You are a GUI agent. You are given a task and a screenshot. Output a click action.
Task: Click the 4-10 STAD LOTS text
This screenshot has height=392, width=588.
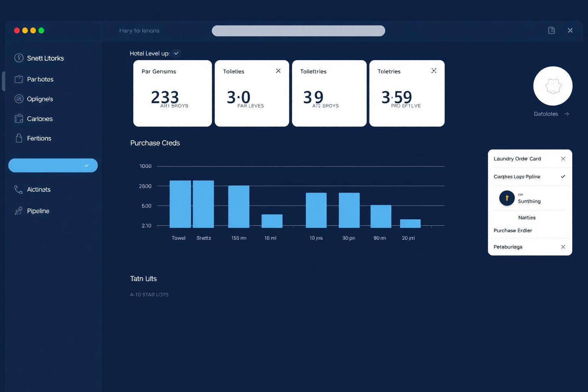(149, 294)
